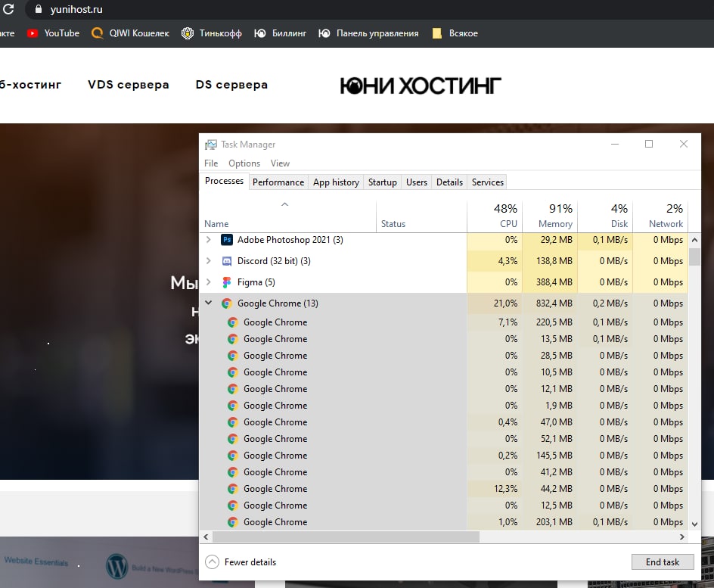
Task: Switch to the Services tab
Action: [488, 182]
